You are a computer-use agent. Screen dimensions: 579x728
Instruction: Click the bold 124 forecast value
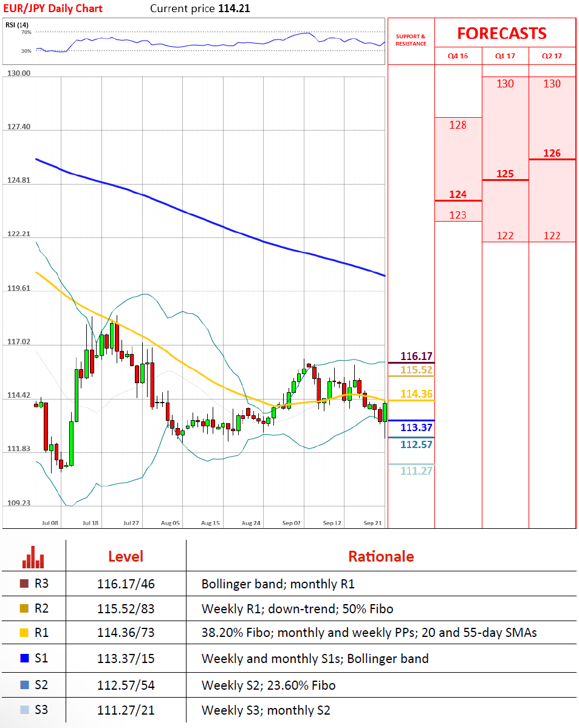point(457,194)
